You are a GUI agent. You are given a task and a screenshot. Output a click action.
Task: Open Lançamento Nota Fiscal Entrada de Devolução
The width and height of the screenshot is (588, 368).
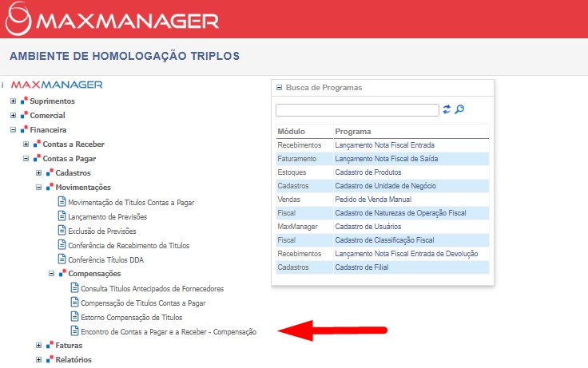407,254
